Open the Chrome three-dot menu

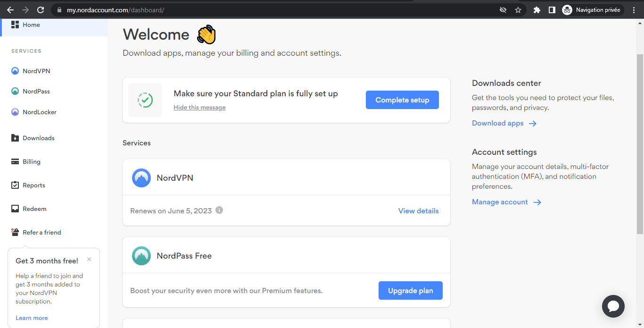(634, 10)
